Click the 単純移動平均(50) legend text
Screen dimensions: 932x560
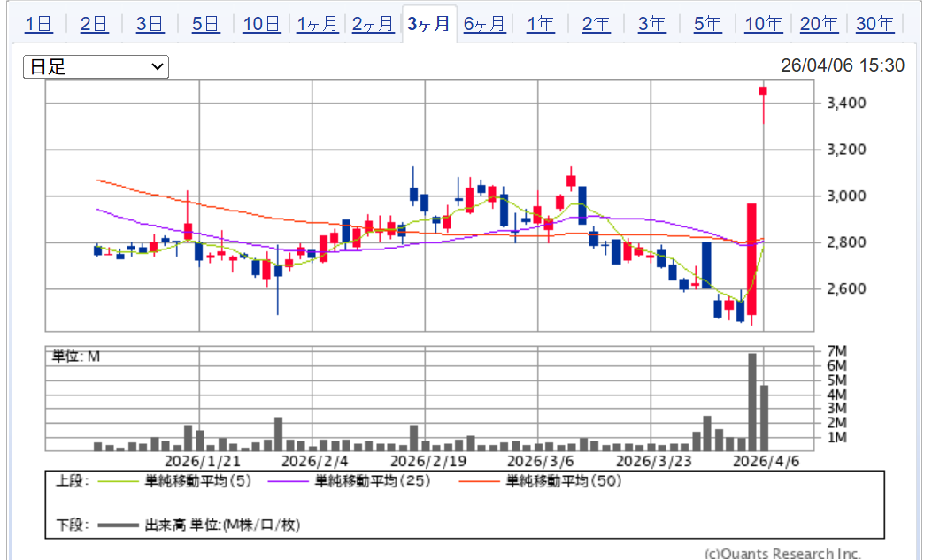tap(564, 481)
